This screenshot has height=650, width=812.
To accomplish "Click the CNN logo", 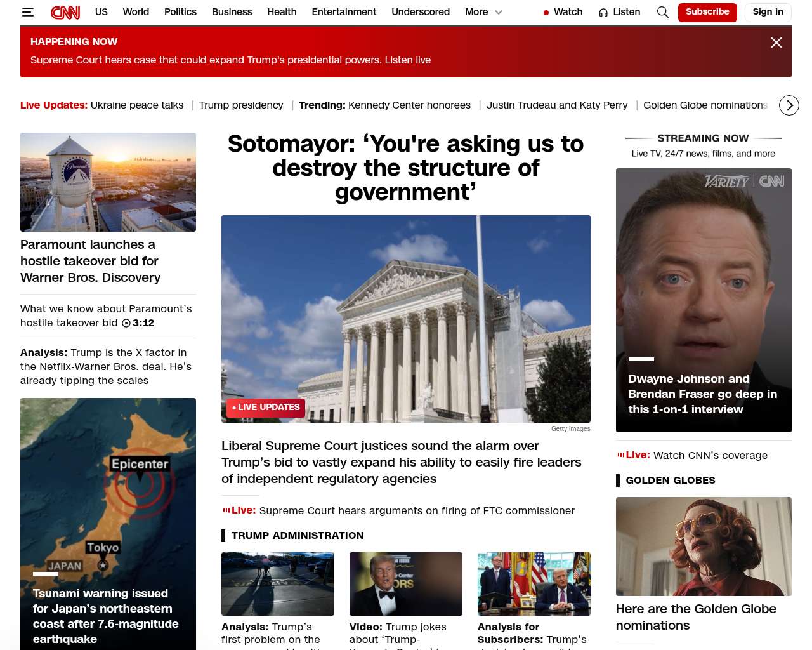I will click(65, 12).
